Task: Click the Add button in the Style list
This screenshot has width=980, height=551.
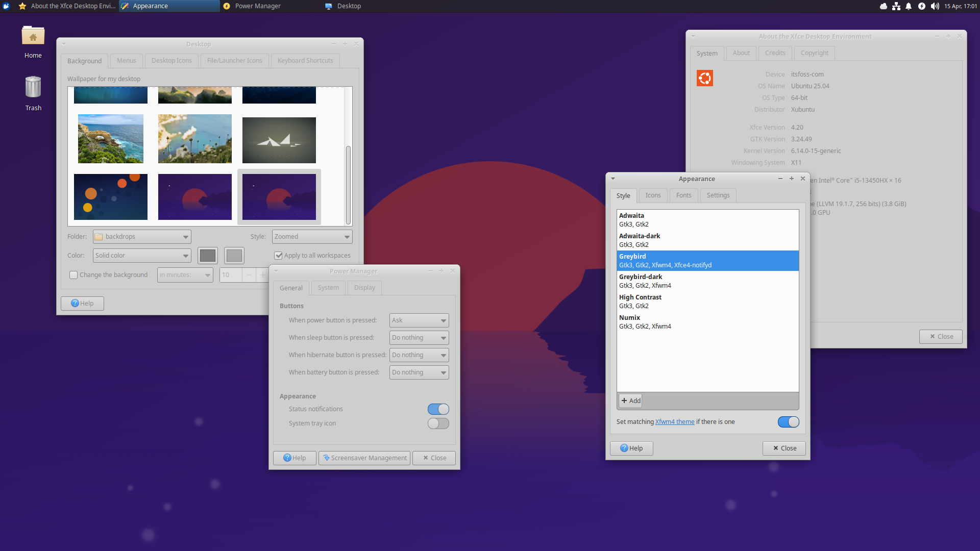Action: (x=630, y=400)
